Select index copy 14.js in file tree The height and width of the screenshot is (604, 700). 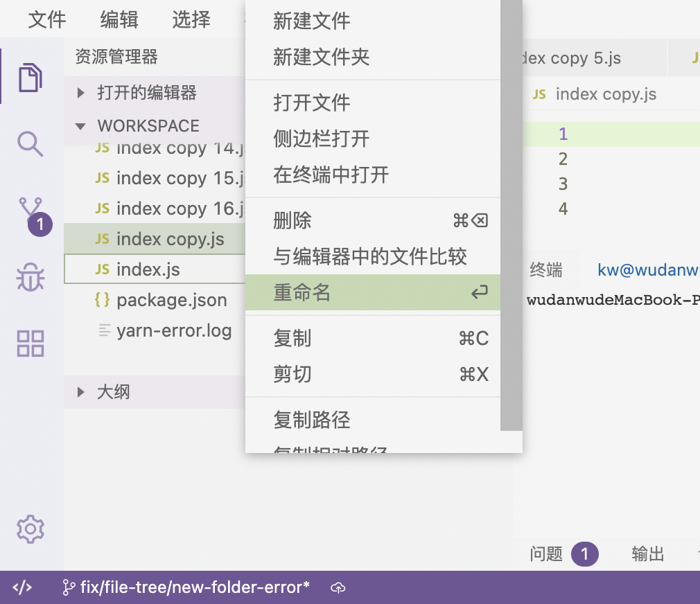coord(155,148)
